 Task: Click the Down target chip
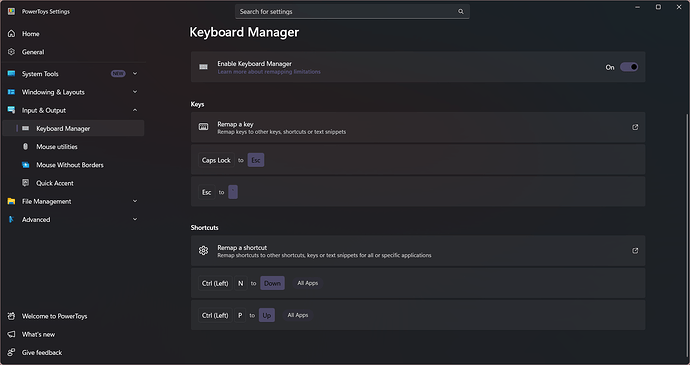pos(272,283)
